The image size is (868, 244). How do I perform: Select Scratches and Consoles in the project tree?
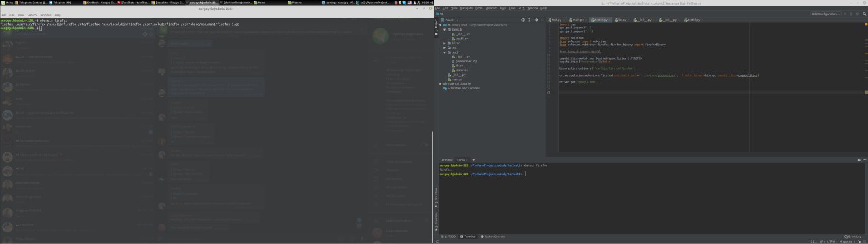[462, 88]
